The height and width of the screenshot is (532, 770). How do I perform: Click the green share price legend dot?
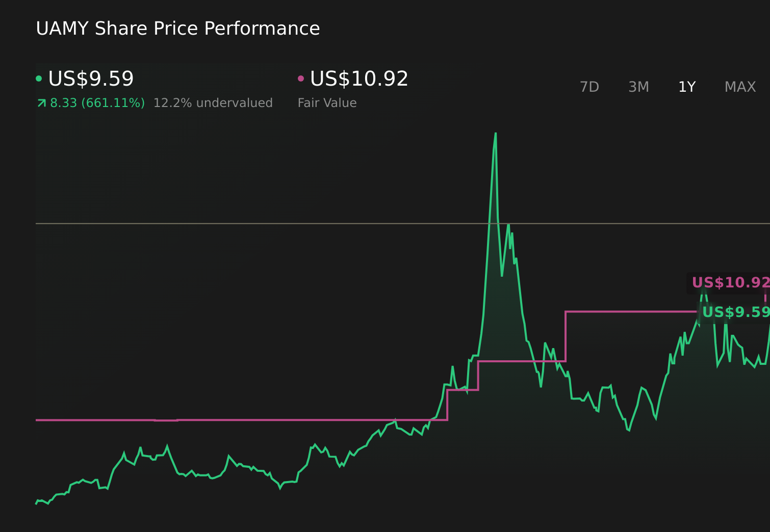[39, 78]
